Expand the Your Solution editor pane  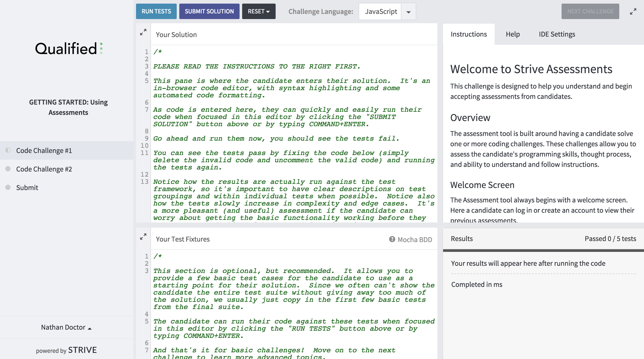coord(143,32)
